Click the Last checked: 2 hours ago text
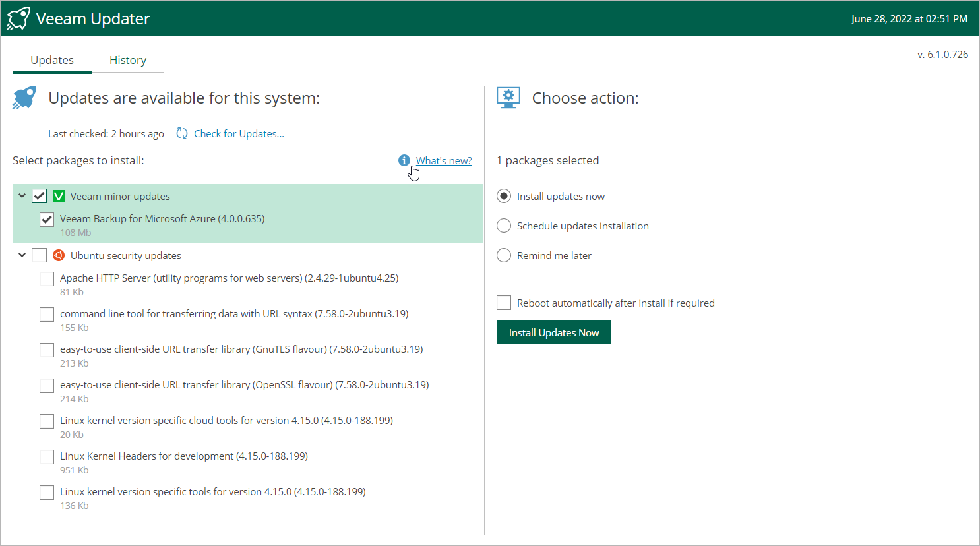Screen dimensions: 980x546 click(106, 133)
